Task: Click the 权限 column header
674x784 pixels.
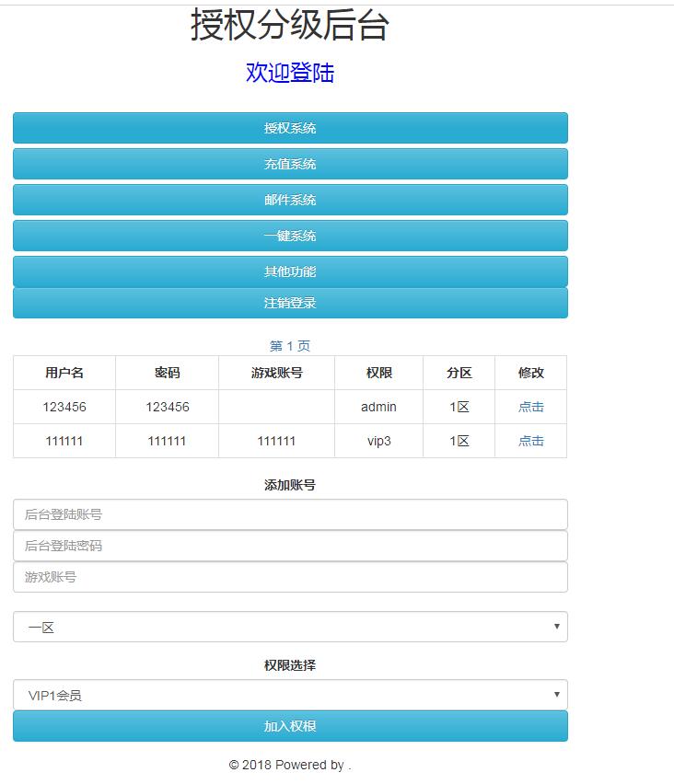Action: 378,373
